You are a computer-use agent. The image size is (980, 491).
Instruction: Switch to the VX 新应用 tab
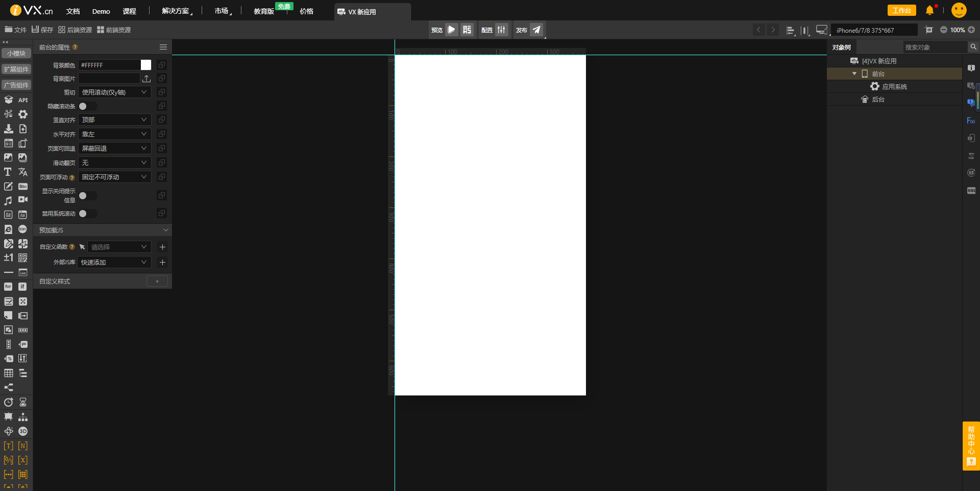[x=372, y=12]
